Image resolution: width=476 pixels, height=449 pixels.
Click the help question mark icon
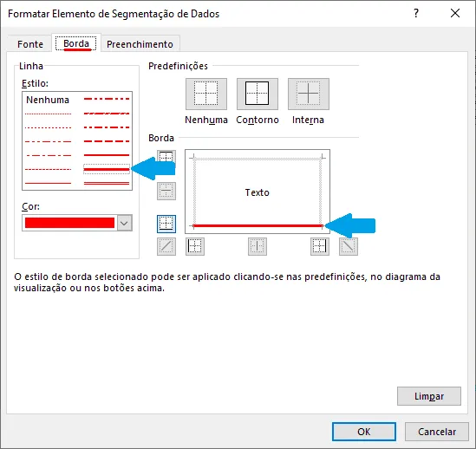(416, 13)
